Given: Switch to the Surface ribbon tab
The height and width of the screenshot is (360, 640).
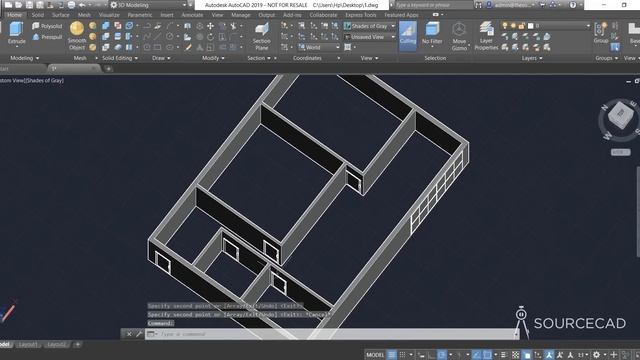Looking at the screenshot, I should (60, 15).
